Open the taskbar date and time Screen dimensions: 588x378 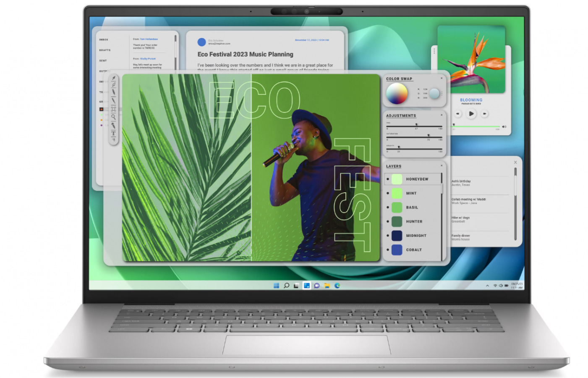(517, 286)
